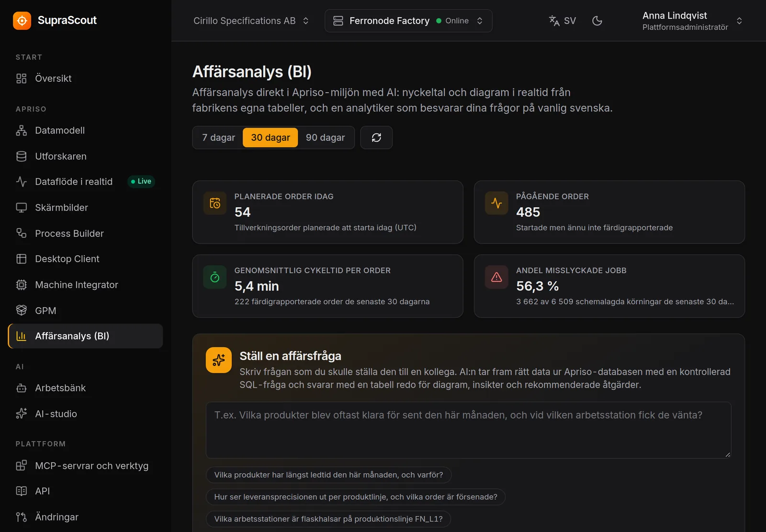Screen dimensions: 766x532
Task: Click the Process Builder icon
Action: point(22,233)
